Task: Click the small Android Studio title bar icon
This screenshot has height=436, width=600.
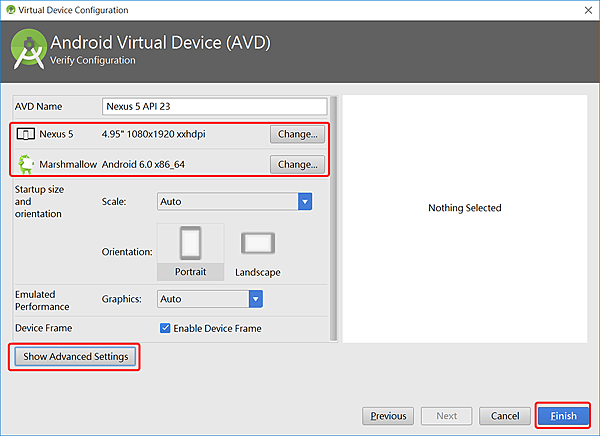Action: pos(11,10)
